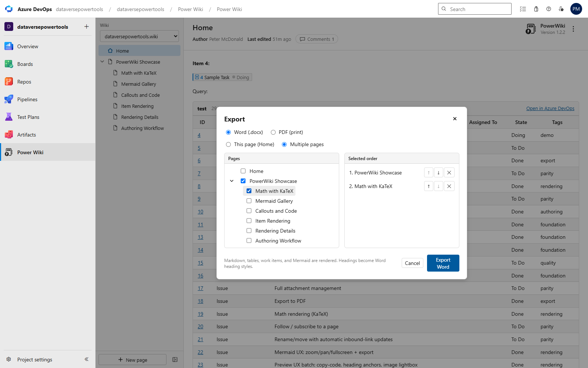Click Cancel in Export dialog

[412, 263]
